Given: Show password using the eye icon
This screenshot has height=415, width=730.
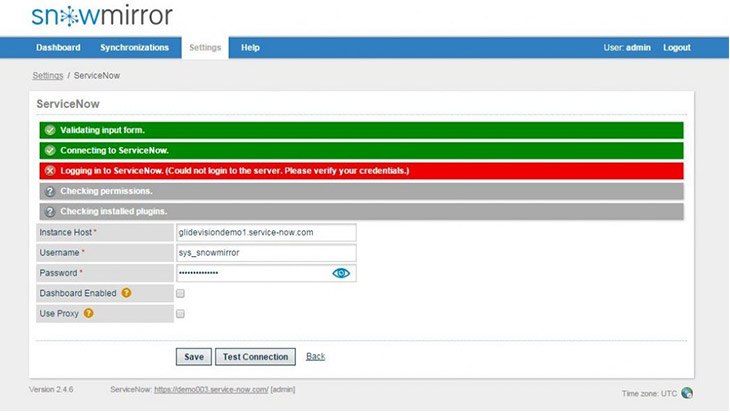Looking at the screenshot, I should tap(341, 273).
